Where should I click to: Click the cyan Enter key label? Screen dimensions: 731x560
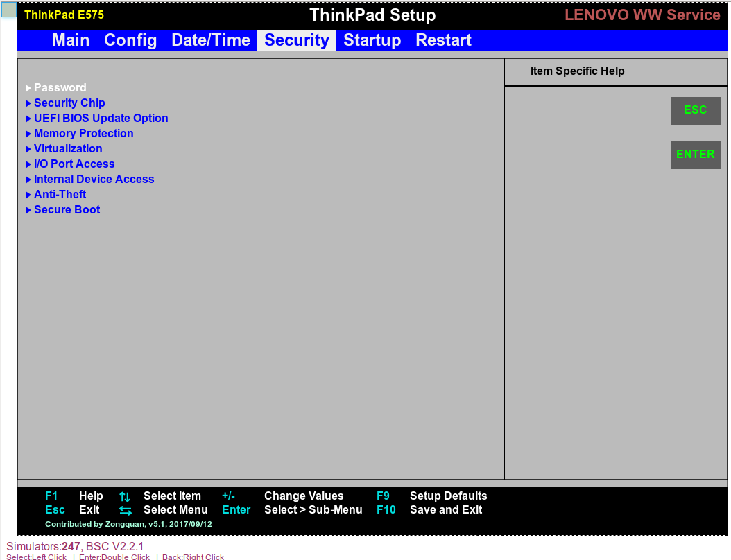pos(236,509)
